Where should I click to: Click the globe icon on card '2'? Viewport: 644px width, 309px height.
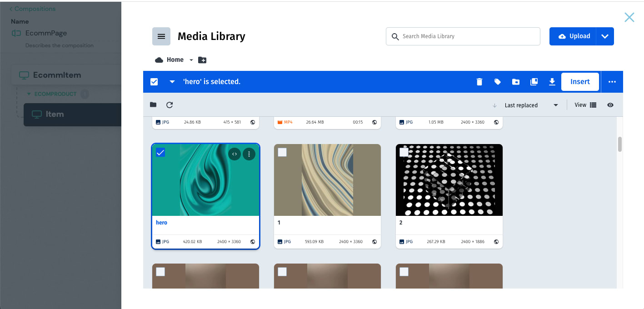496,242
